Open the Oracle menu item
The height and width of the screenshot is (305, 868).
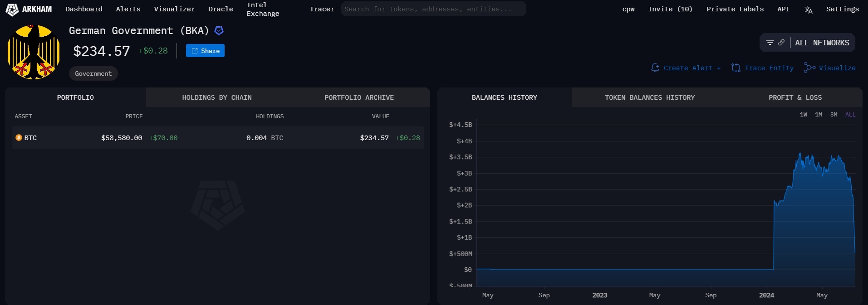pyautogui.click(x=221, y=9)
